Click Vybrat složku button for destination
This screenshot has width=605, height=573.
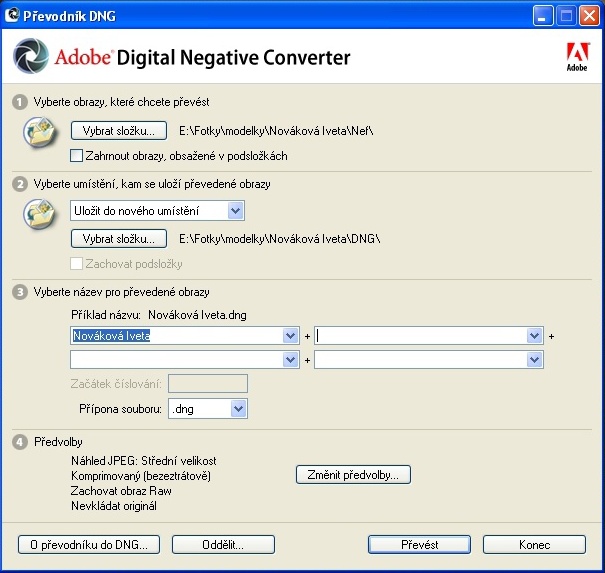coord(119,238)
